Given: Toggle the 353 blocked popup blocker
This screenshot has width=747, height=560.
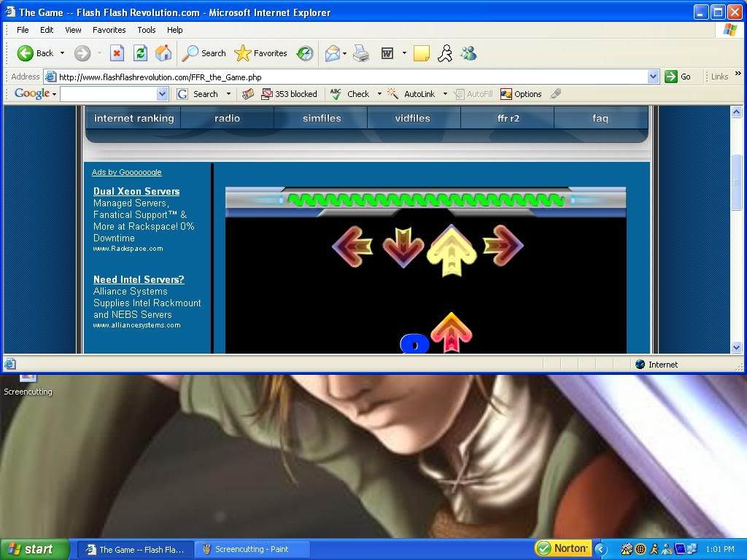Looking at the screenshot, I should tap(289, 94).
